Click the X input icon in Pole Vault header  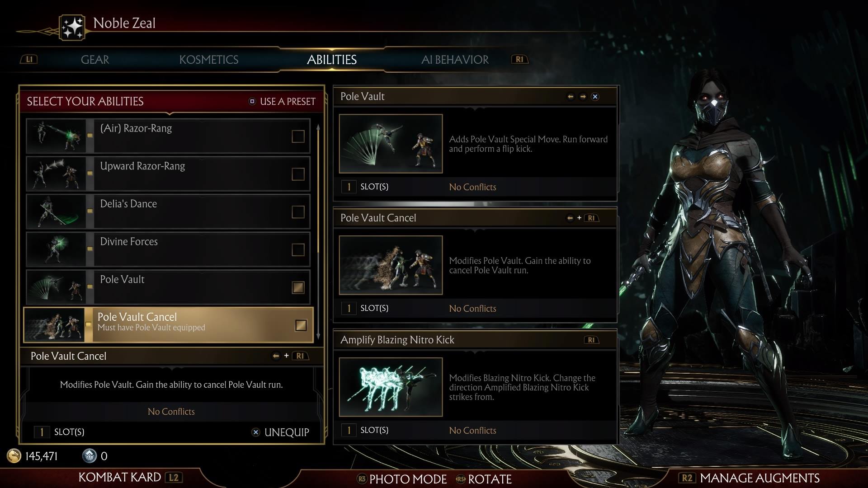coord(595,97)
